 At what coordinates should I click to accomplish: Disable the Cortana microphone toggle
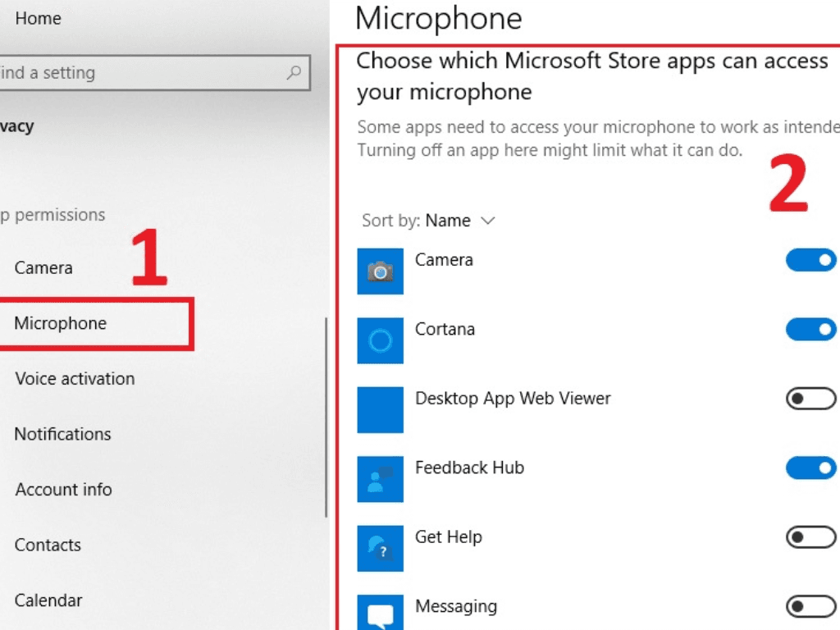coord(810,330)
